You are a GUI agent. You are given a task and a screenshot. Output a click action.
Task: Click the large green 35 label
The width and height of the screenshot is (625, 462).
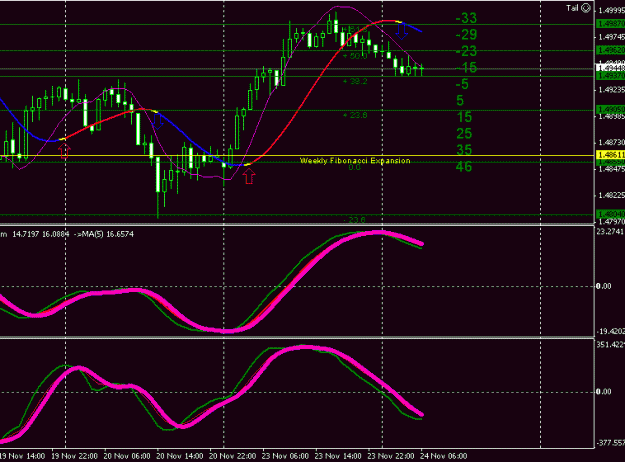click(x=464, y=150)
